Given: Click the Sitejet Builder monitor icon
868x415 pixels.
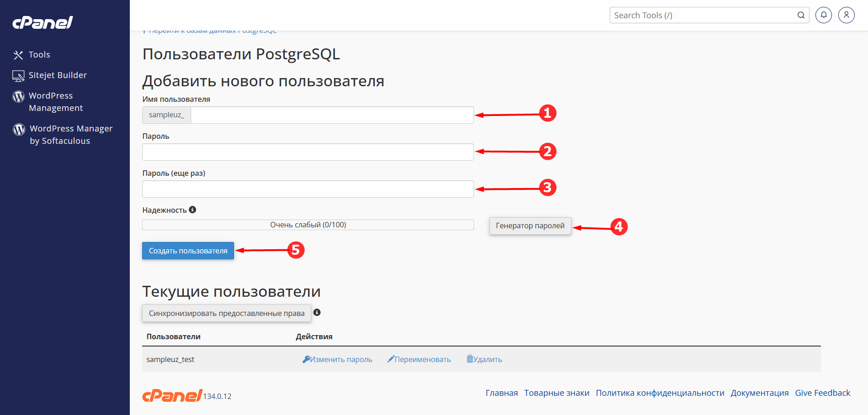Looking at the screenshot, I should pyautogui.click(x=18, y=76).
